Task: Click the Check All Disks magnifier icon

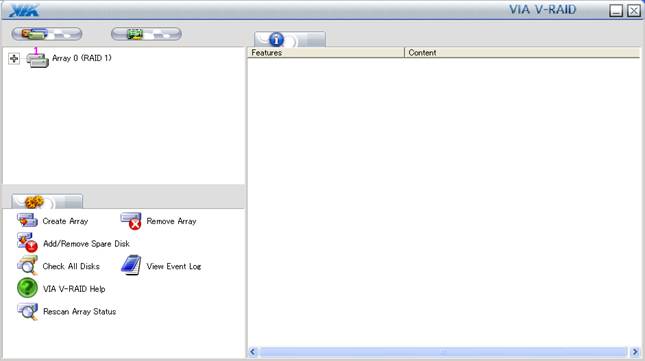Action: coord(27,265)
